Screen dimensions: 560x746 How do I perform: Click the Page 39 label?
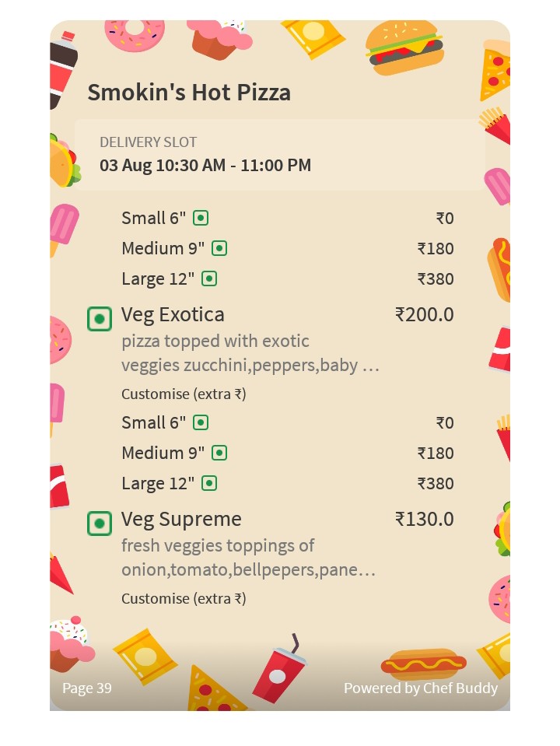(x=87, y=688)
